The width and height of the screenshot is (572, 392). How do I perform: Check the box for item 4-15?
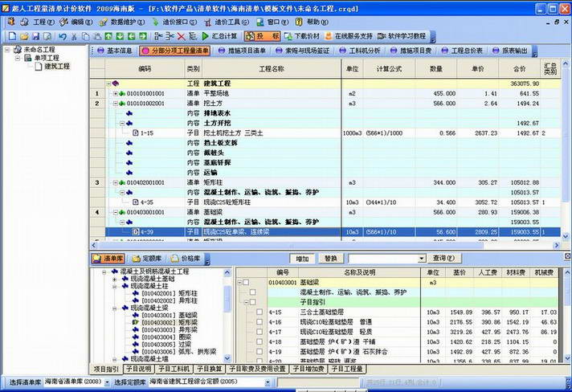259,312
